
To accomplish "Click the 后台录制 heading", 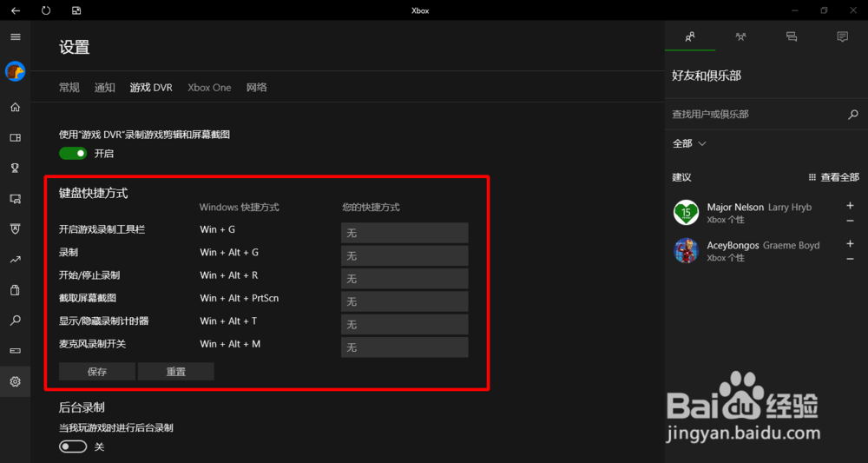I will 82,407.
